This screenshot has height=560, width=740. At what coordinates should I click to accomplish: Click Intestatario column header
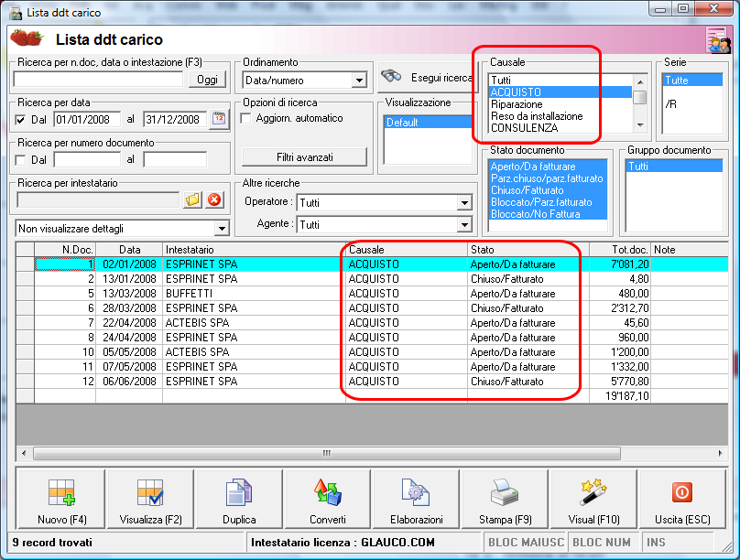click(x=254, y=250)
